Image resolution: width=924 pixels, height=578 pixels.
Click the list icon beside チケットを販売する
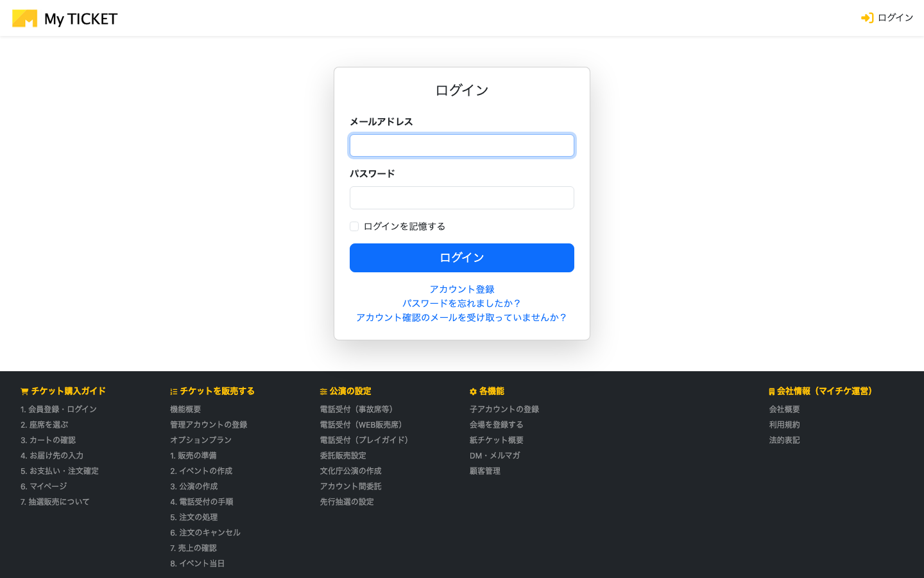pyautogui.click(x=173, y=390)
